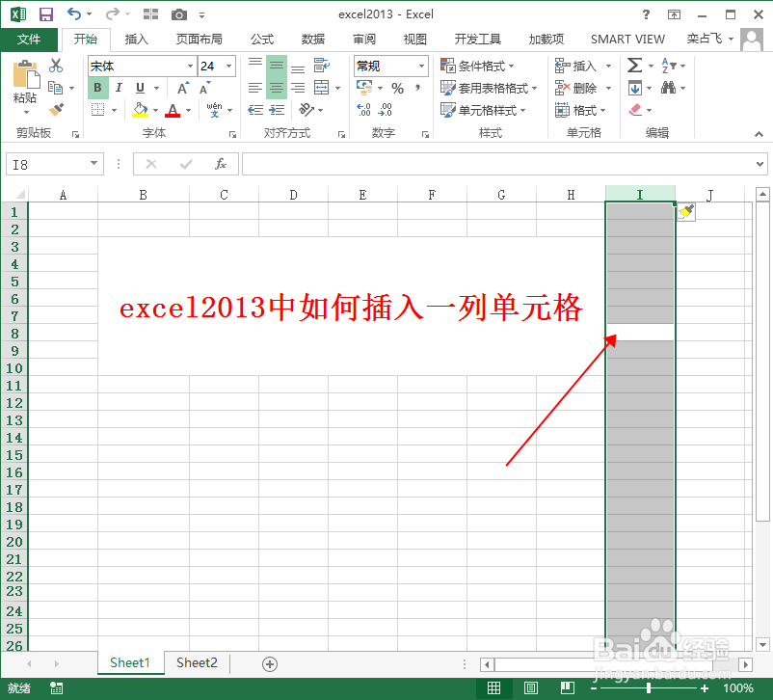
Task: Select the 格式刷 format painter icon
Action: tap(55, 109)
